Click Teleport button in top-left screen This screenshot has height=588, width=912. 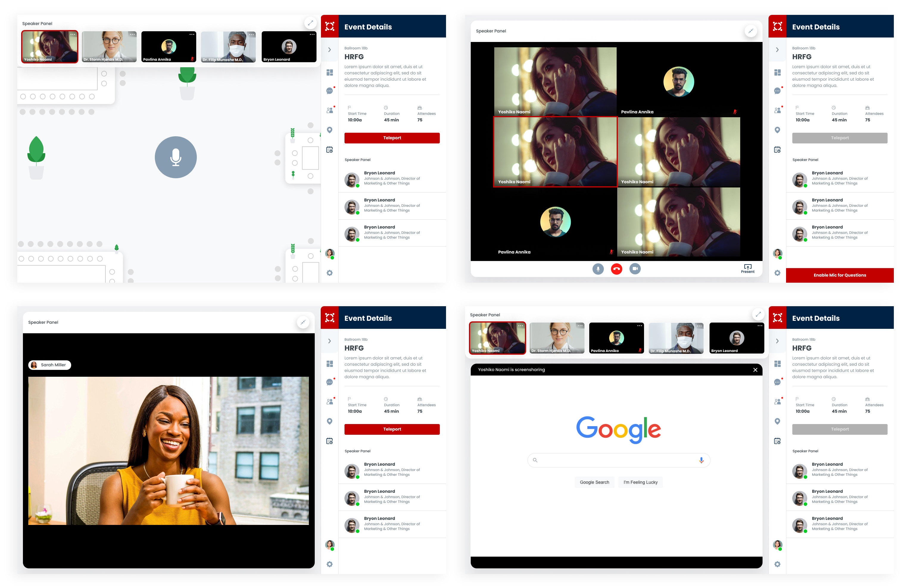(392, 138)
